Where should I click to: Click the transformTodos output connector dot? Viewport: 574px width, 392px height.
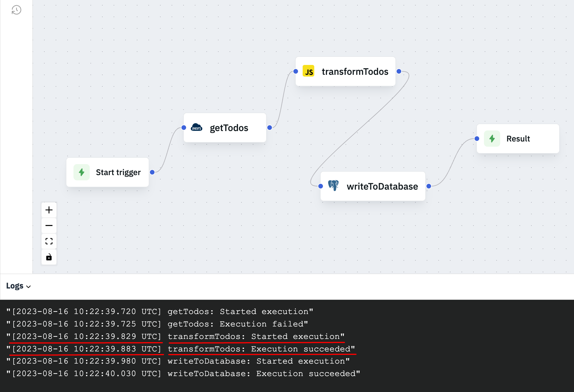point(399,71)
